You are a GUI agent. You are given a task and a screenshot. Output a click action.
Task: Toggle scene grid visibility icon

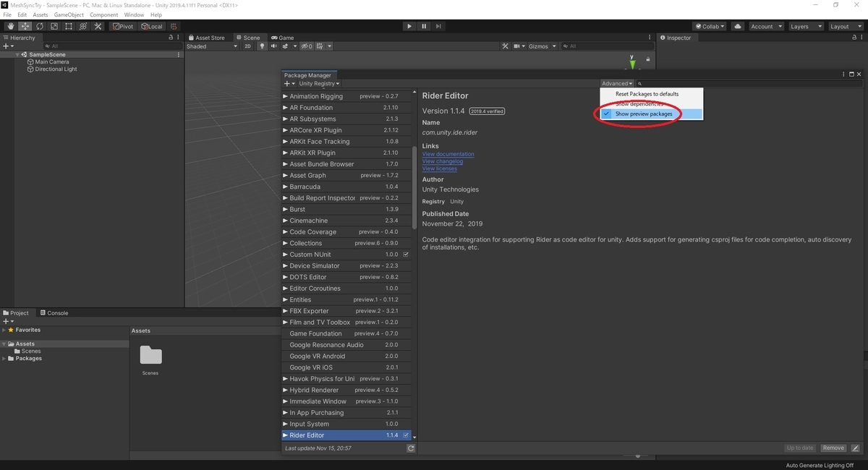320,46
